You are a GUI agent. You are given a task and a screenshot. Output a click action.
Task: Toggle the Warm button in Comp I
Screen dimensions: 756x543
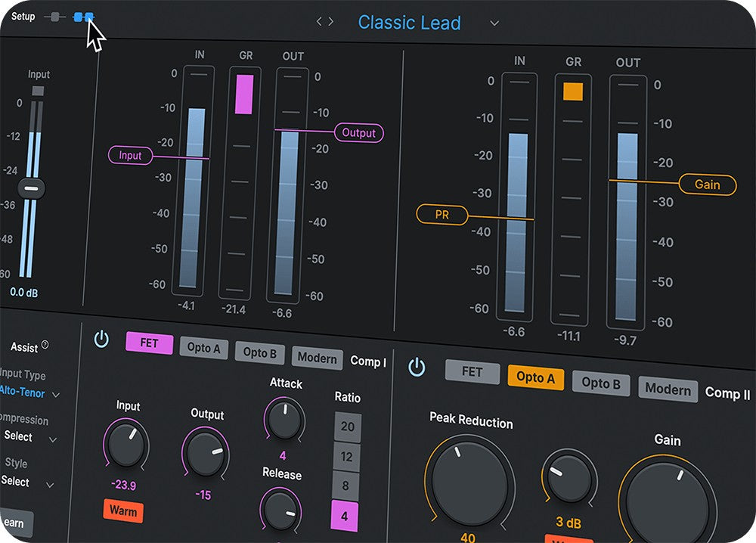click(123, 510)
